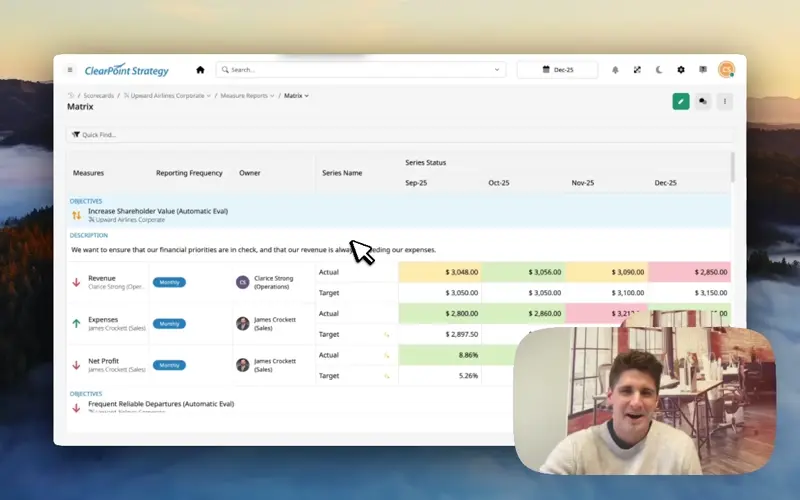
Task: Click the Quick Find filter field
Action: click(x=399, y=135)
